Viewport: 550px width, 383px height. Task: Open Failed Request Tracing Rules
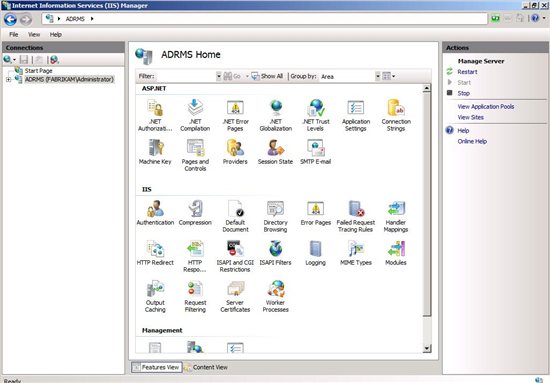(x=356, y=216)
